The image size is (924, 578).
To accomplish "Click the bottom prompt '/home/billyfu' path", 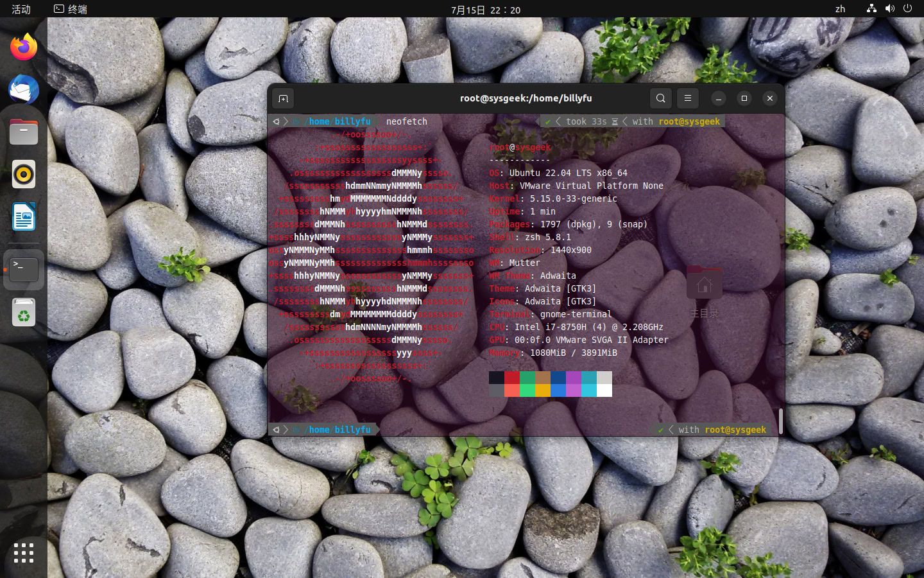I will (x=339, y=430).
